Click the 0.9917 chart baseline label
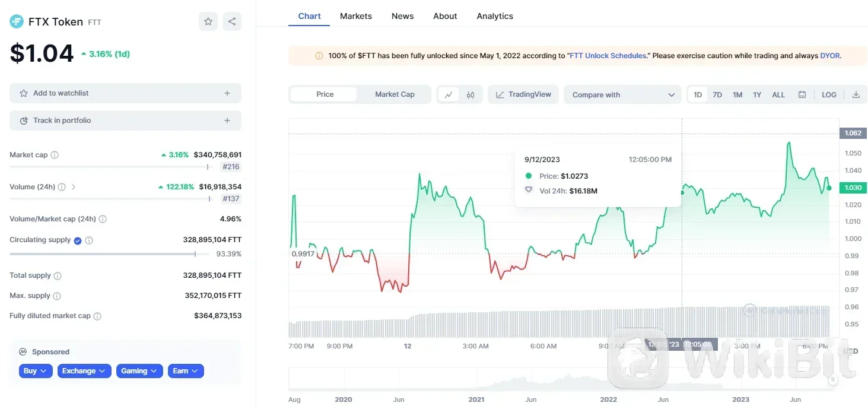The image size is (868, 406). [x=303, y=254]
